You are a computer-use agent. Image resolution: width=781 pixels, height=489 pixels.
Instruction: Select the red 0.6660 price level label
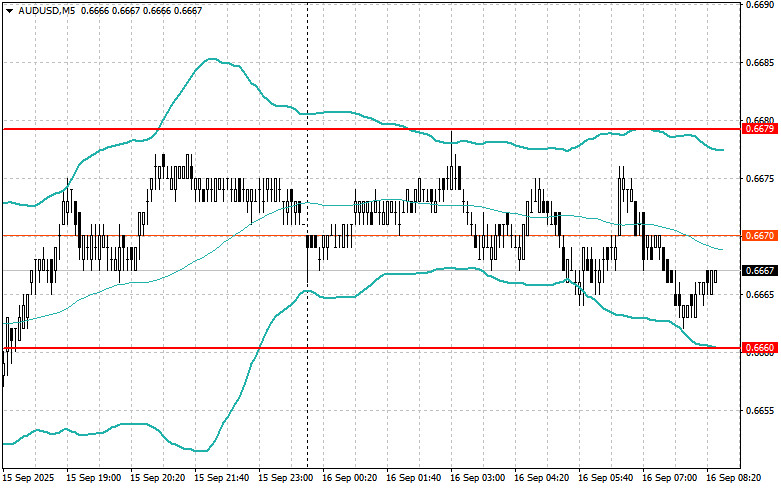[760, 348]
